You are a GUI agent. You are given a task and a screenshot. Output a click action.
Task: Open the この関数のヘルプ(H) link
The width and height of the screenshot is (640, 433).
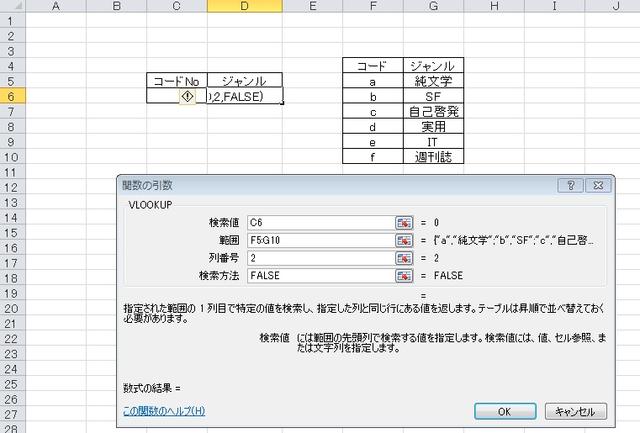[164, 411]
